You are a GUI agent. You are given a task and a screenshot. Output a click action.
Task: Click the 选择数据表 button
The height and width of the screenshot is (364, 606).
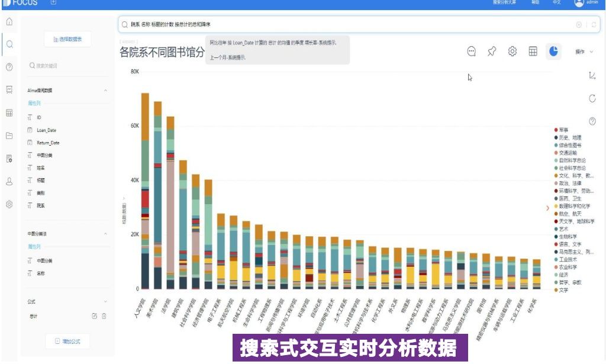click(x=67, y=39)
